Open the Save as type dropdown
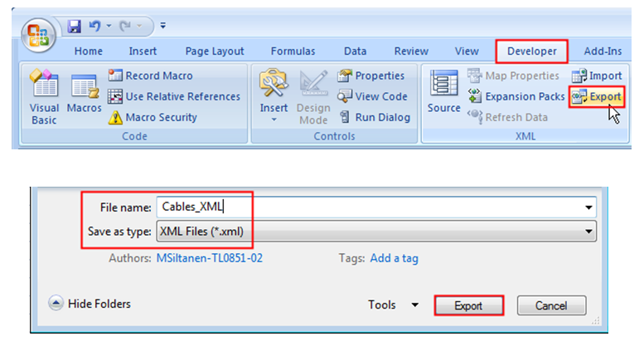The height and width of the screenshot is (341, 644). (376, 231)
